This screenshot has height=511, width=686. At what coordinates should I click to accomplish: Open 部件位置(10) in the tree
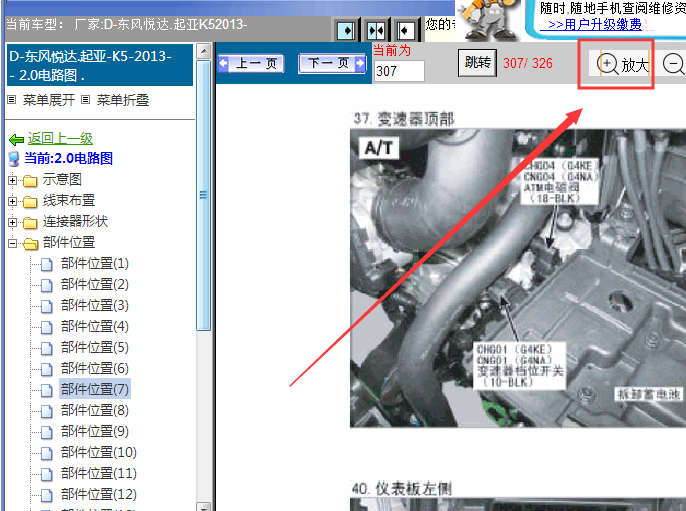click(x=98, y=453)
